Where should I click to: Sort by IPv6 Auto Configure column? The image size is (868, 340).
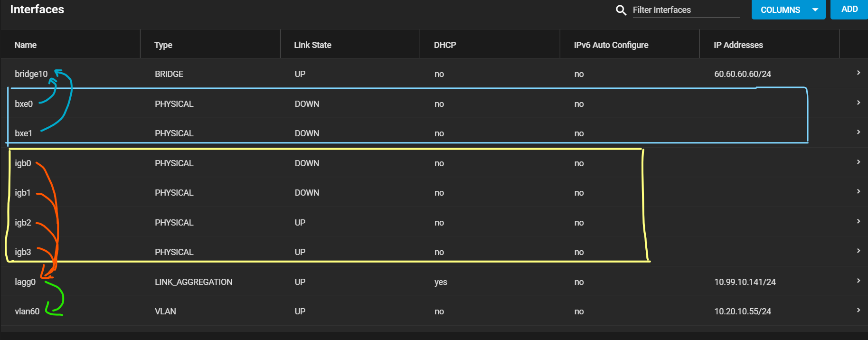611,45
